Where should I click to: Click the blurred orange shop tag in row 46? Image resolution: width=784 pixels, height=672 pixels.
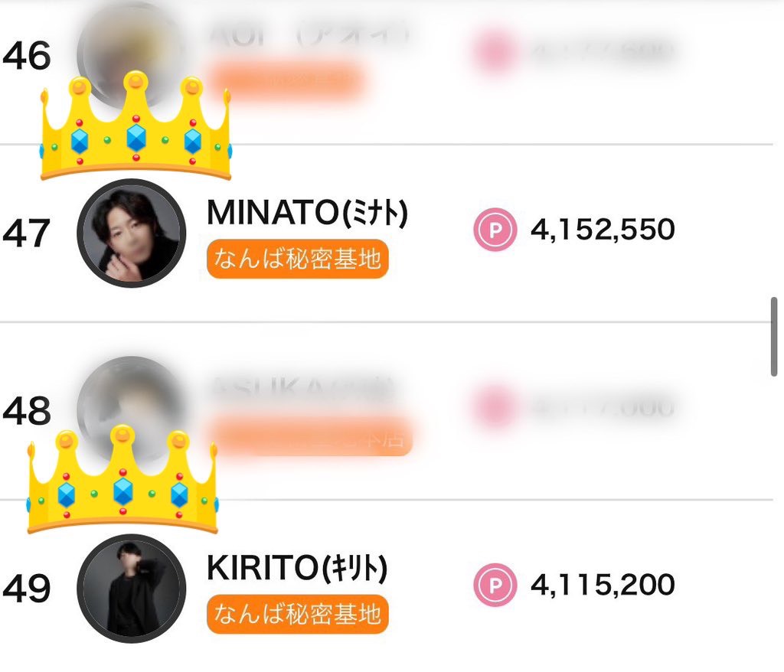click(x=286, y=80)
